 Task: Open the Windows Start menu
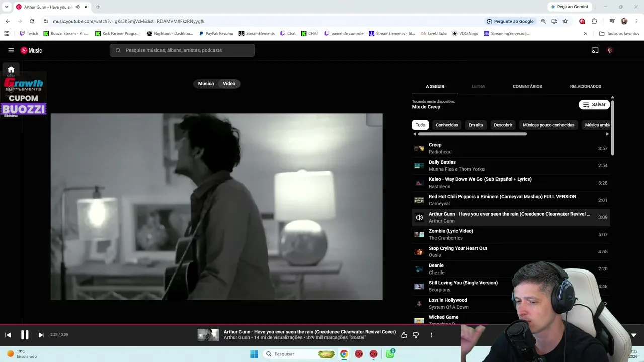coord(254,354)
